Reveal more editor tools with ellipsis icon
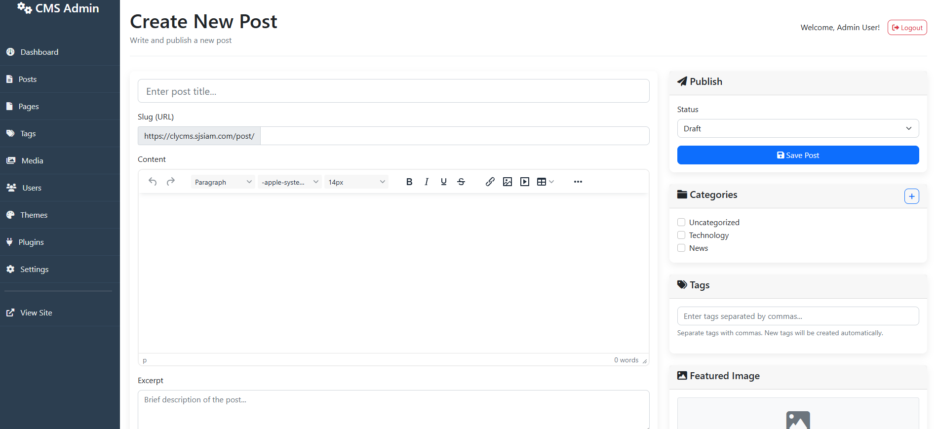 (578, 182)
